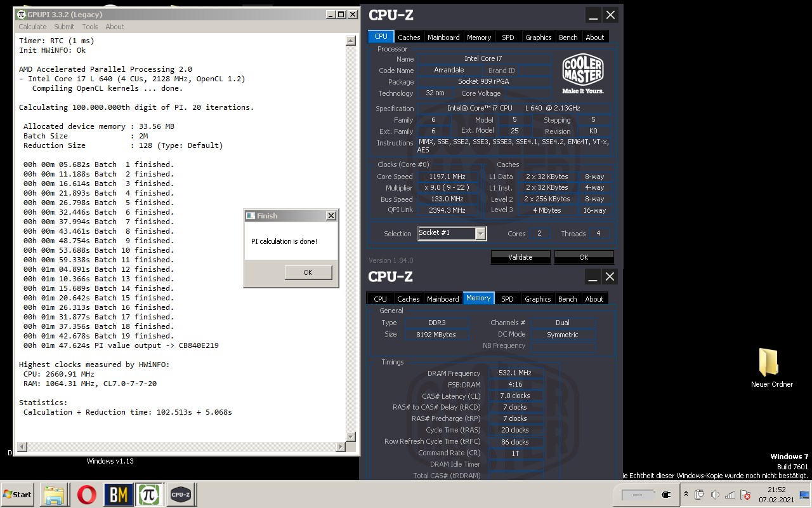This screenshot has height=508, width=812.
Task: Minimize the GPUPI window
Action: (331, 14)
